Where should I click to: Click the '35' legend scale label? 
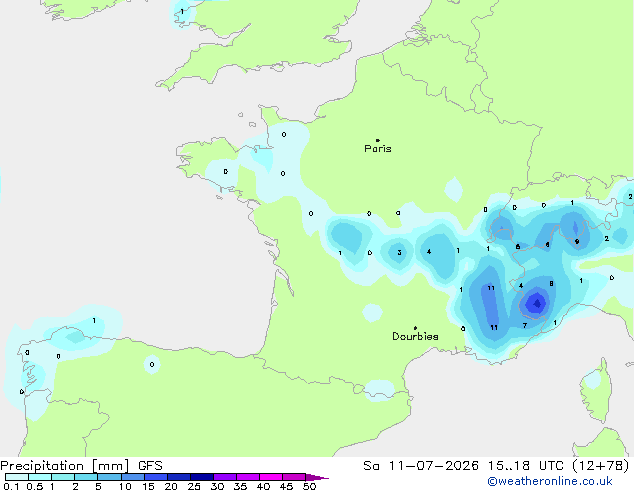tap(240, 486)
